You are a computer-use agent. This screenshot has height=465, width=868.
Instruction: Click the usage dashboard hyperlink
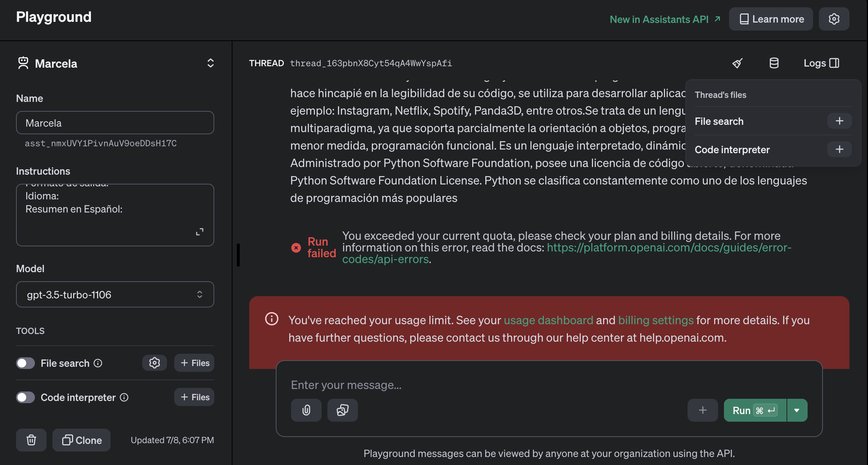[548, 320]
